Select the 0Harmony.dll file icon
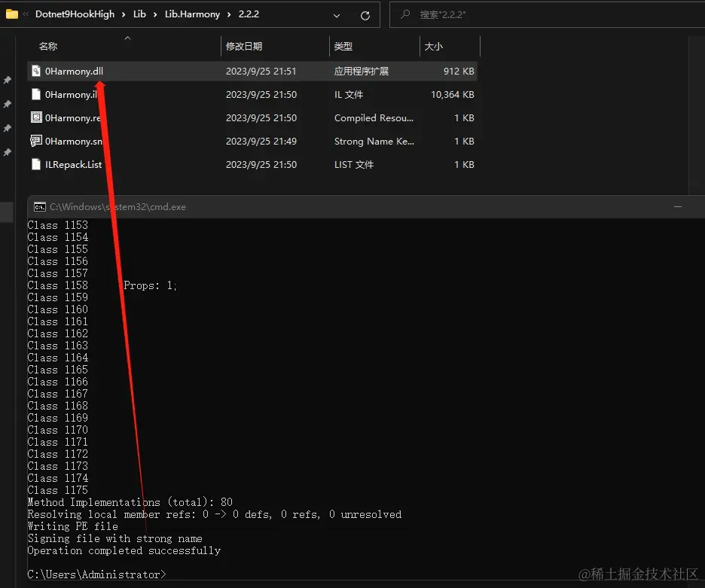 click(x=36, y=71)
